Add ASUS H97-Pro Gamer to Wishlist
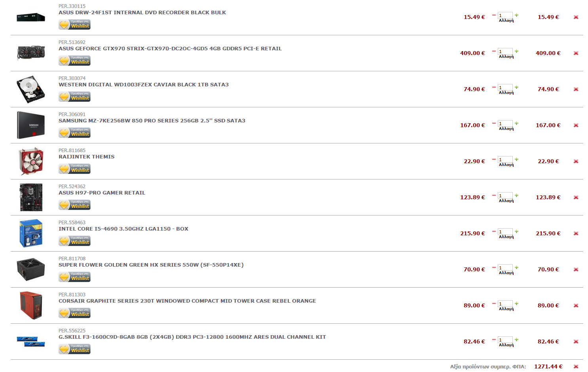 coord(74,205)
